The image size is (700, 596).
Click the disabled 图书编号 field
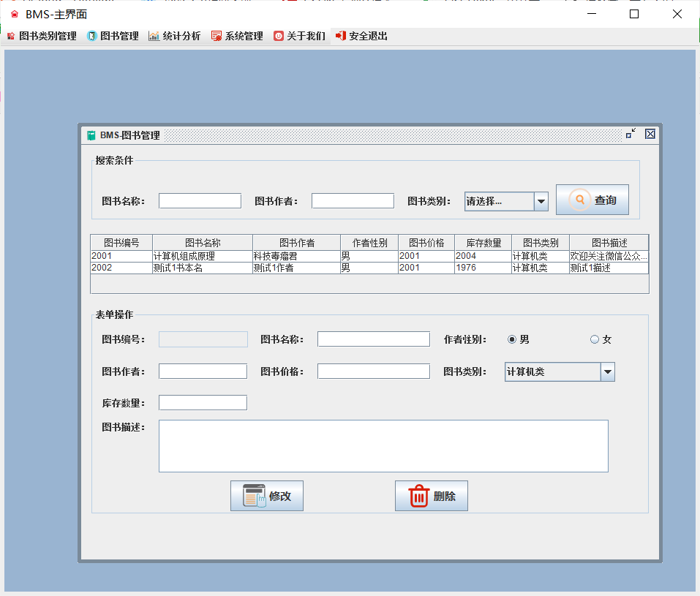(203, 339)
